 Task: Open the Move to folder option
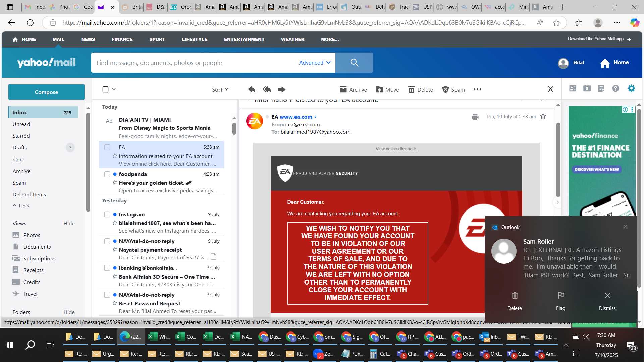[387, 89]
